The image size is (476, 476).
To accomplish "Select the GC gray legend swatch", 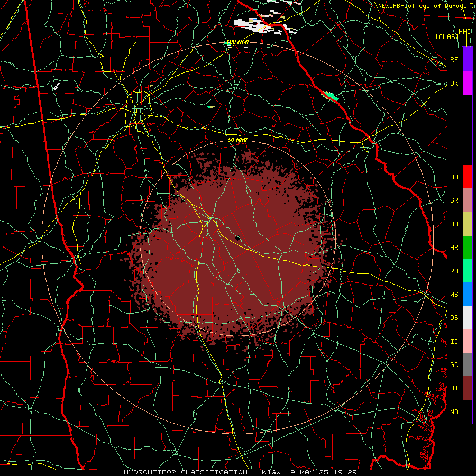I will coord(467,364).
